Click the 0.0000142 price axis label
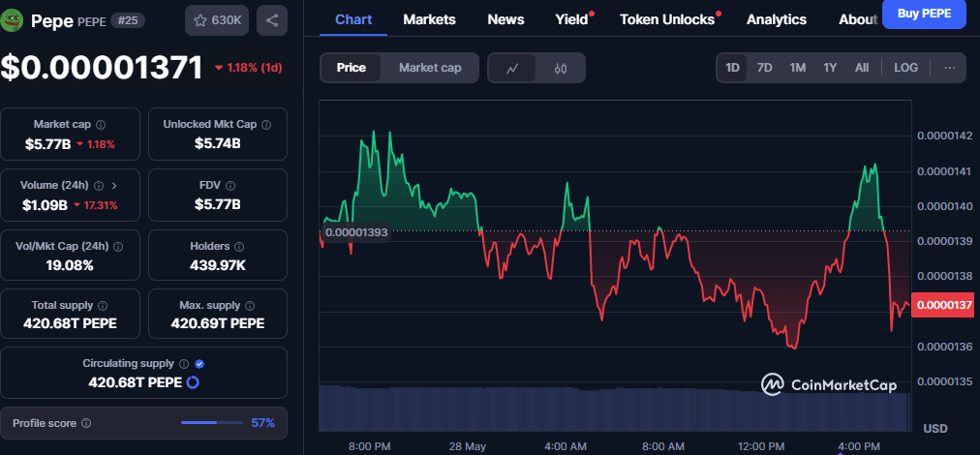The image size is (980, 455). (944, 136)
